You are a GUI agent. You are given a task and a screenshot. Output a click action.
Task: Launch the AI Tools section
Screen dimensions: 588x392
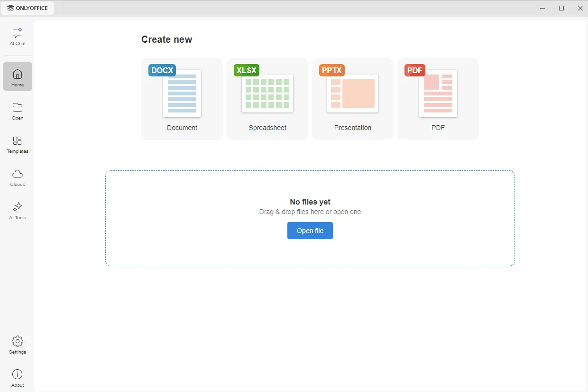click(18, 211)
